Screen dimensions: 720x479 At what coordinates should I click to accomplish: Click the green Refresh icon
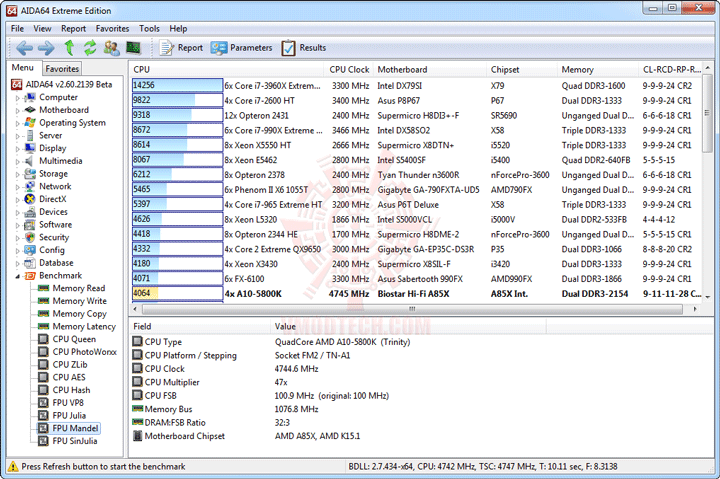[x=90, y=48]
